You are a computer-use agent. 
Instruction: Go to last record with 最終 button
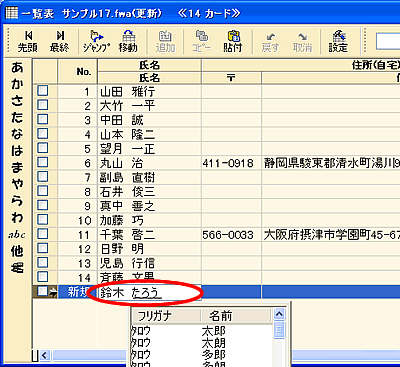click(60, 42)
